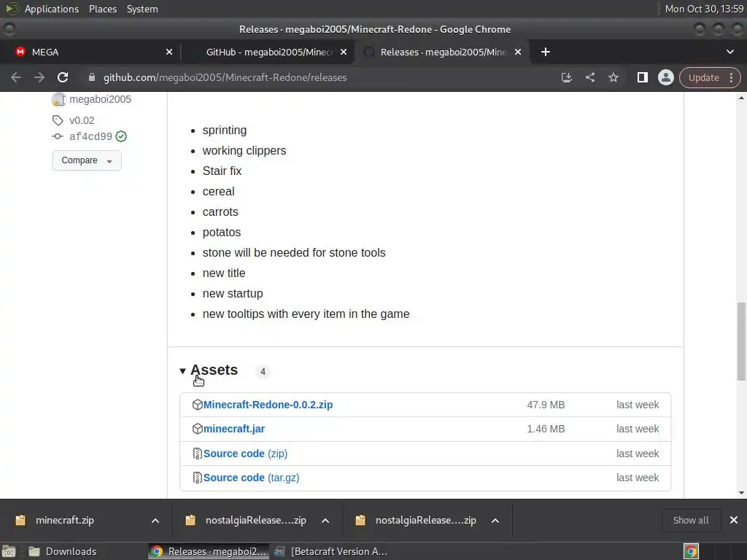Click the Chrome icon in the bottom-right panel

(691, 551)
